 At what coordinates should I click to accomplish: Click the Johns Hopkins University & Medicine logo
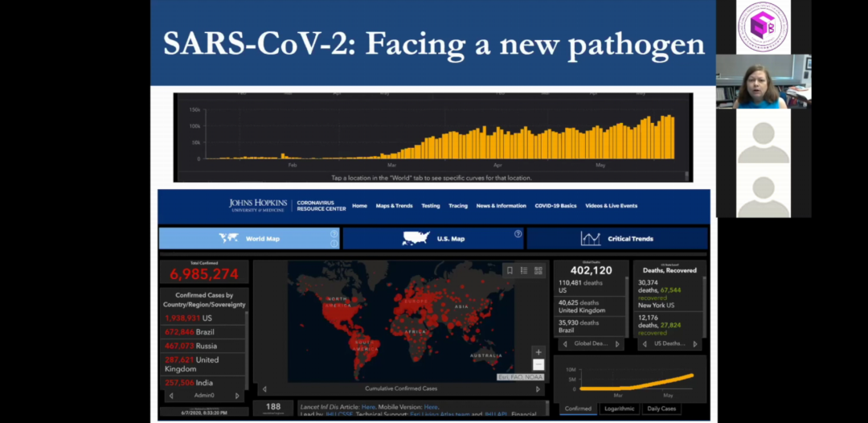[258, 205]
